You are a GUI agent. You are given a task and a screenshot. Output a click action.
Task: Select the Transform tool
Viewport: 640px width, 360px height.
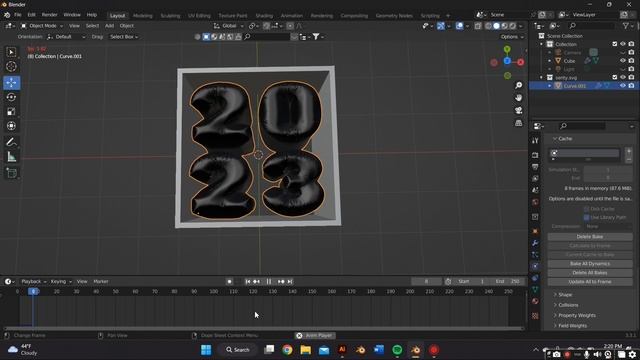click(x=11, y=126)
